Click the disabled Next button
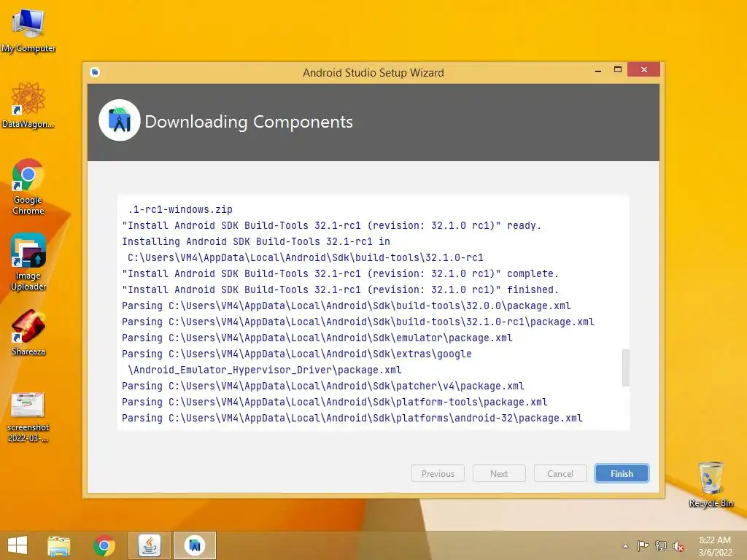 pyautogui.click(x=499, y=474)
